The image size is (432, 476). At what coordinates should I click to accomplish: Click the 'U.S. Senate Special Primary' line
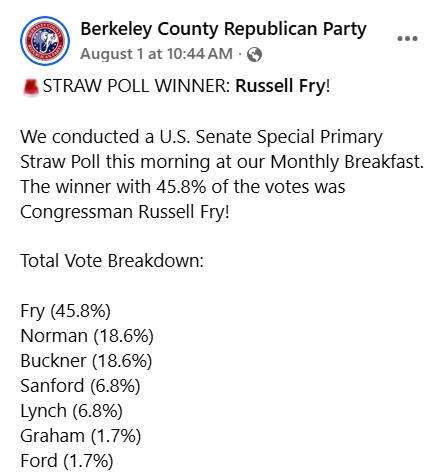coord(271,137)
